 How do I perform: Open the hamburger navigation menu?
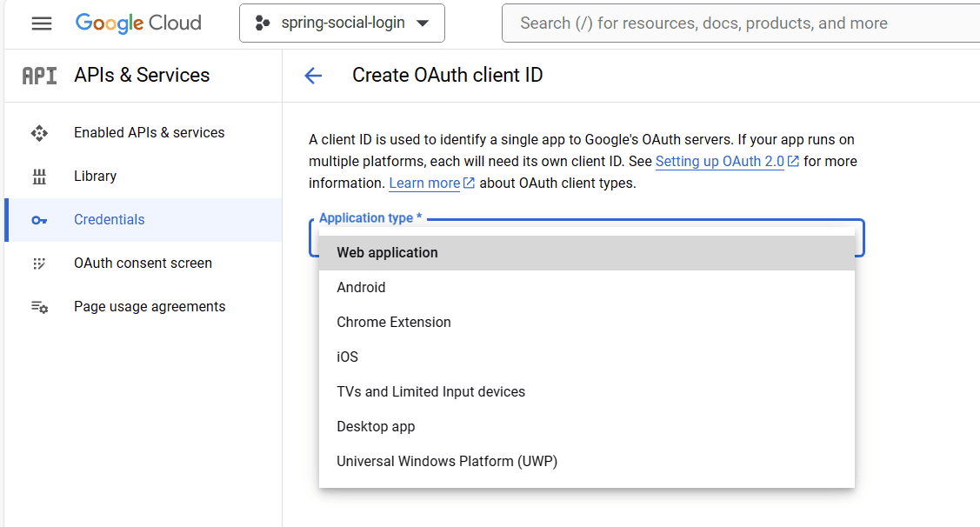[41, 23]
